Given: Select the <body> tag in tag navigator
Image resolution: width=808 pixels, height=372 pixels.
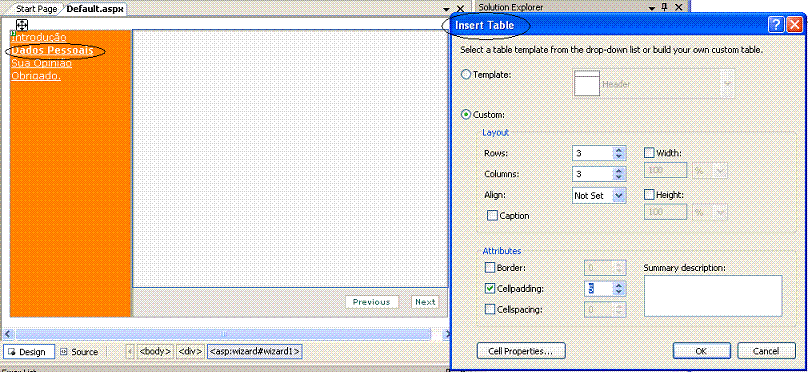Looking at the screenshot, I should point(155,351).
